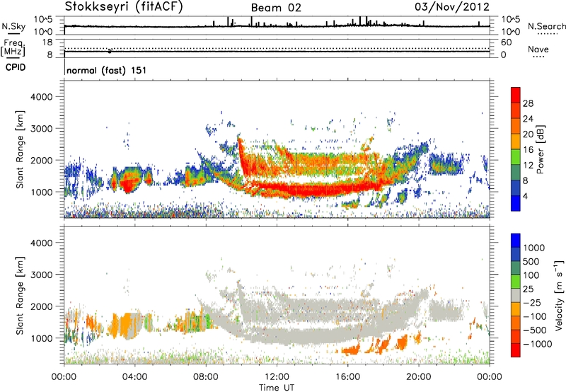Click the Velocity colorbar value 25
This screenshot has height=392, width=566.
[x=528, y=289]
